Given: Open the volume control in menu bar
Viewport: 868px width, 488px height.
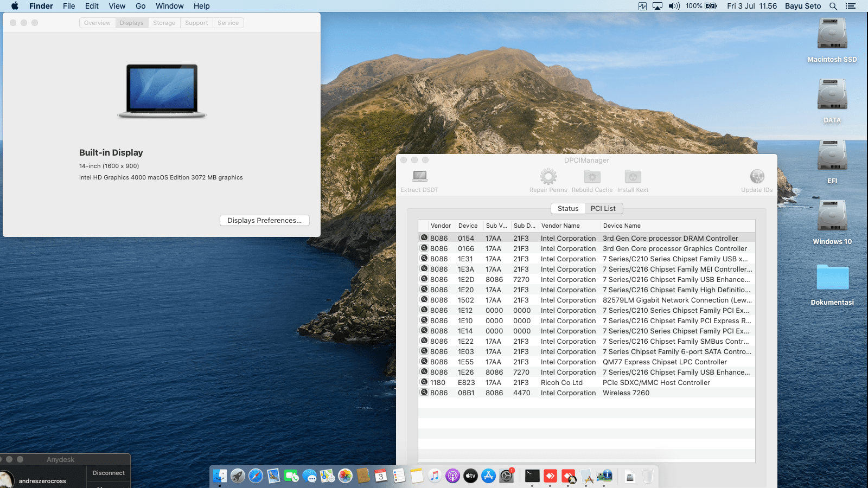Looking at the screenshot, I should click(x=674, y=6).
